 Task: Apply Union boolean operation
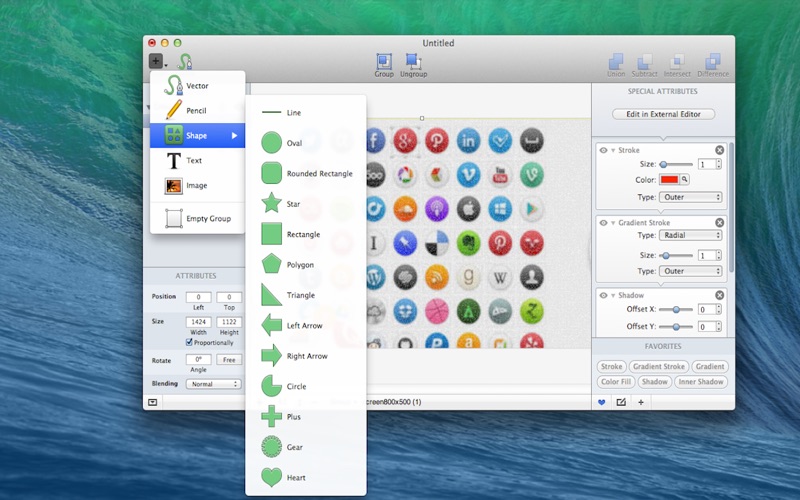616,65
